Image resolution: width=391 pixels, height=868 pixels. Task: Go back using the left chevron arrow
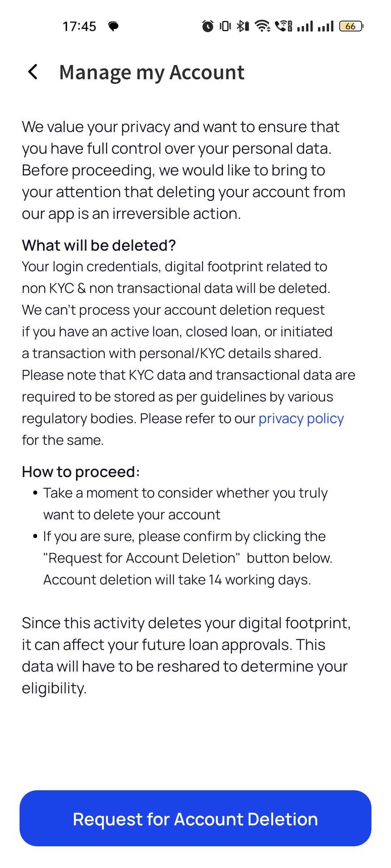[33, 72]
